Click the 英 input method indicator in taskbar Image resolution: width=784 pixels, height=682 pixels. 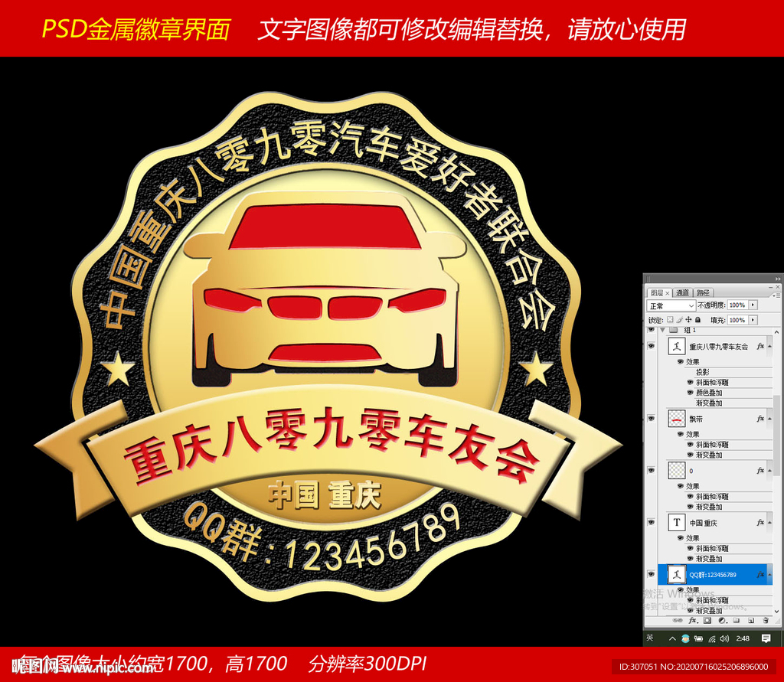[x=649, y=638]
